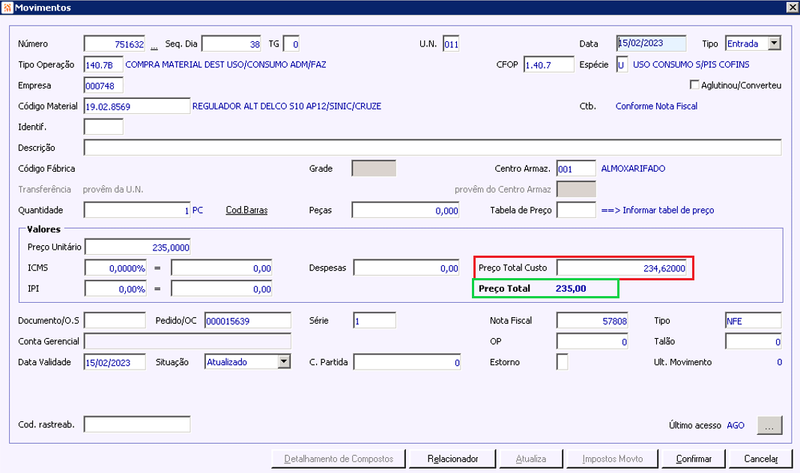This screenshot has height=473, width=800.
Task: Expand the Situação Atualizado dropdown
Action: click(284, 362)
